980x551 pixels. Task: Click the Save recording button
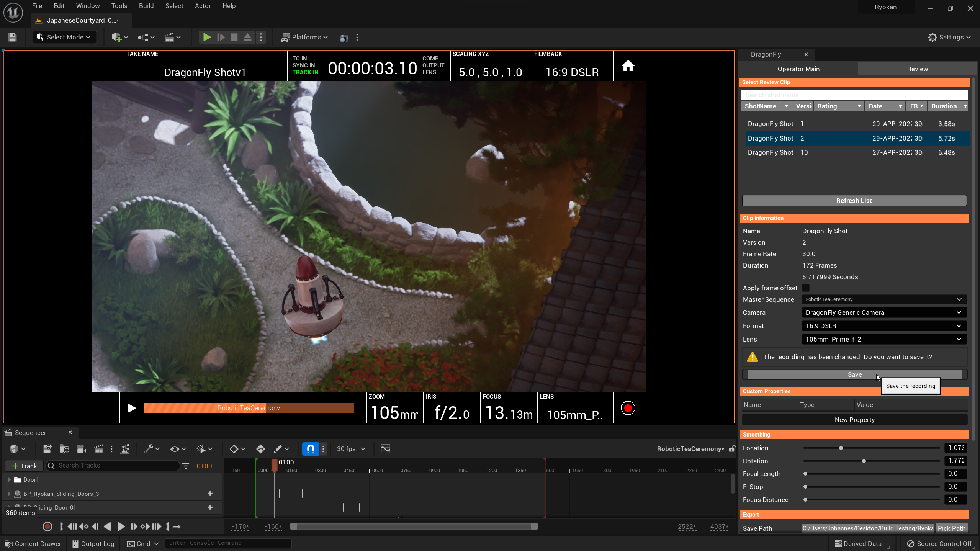click(x=855, y=374)
